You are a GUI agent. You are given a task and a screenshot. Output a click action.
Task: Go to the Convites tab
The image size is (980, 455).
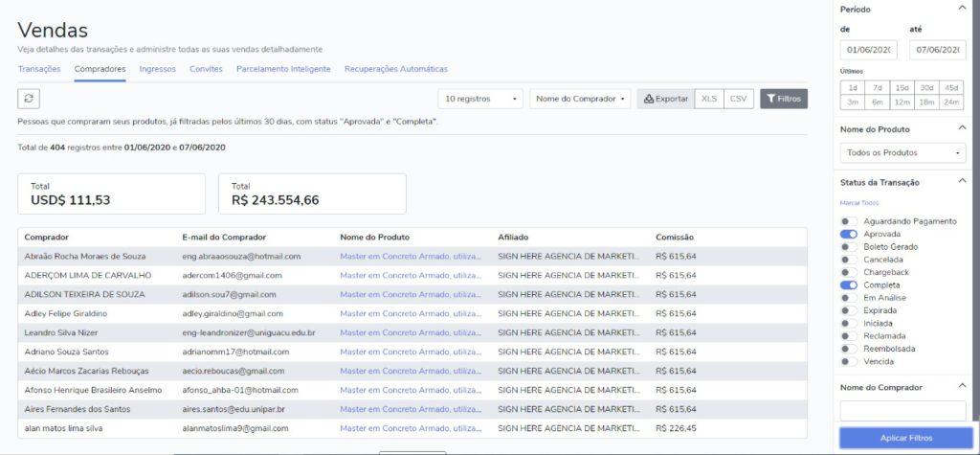click(207, 69)
